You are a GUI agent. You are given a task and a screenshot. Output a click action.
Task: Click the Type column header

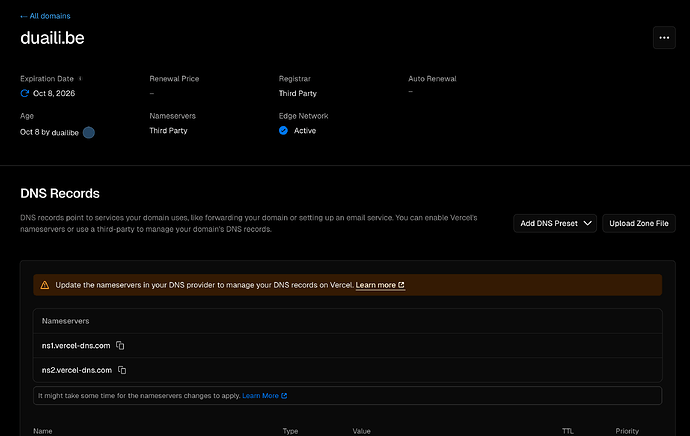290,431
